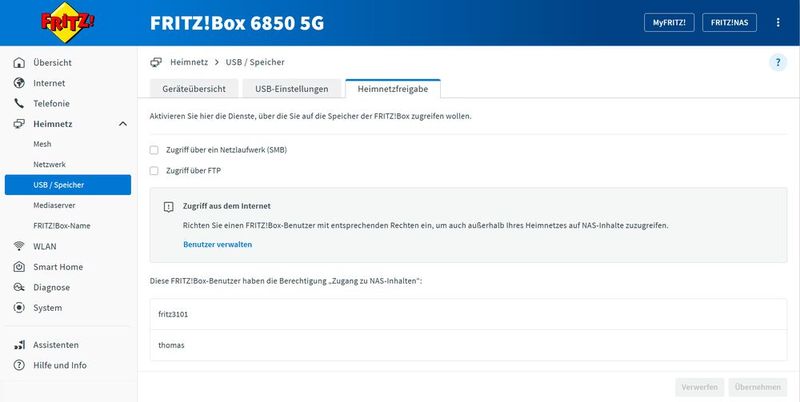Viewport: 800px width, 402px height.
Task: Click the Hilfe und Info question icon
Action: 19,365
